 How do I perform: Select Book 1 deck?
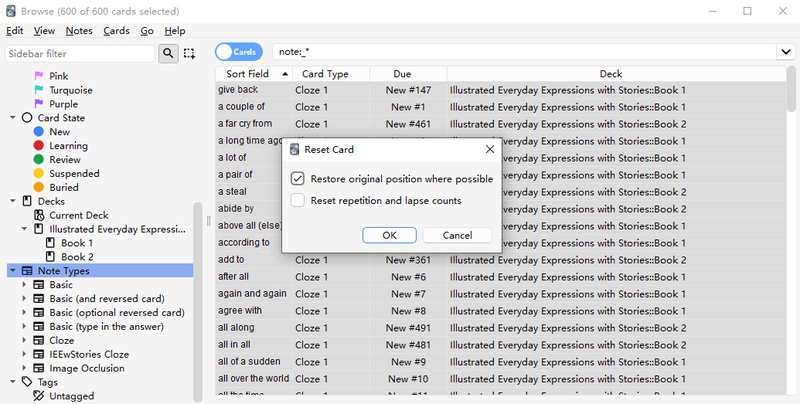click(x=77, y=243)
